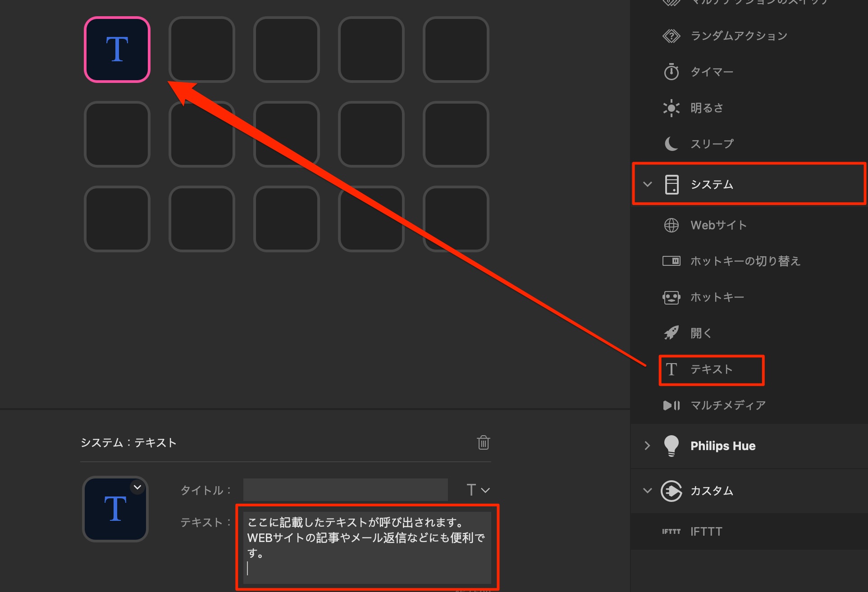Click the Hotkey (ホットキー) robot icon
This screenshot has height=592, width=868.
point(671,297)
